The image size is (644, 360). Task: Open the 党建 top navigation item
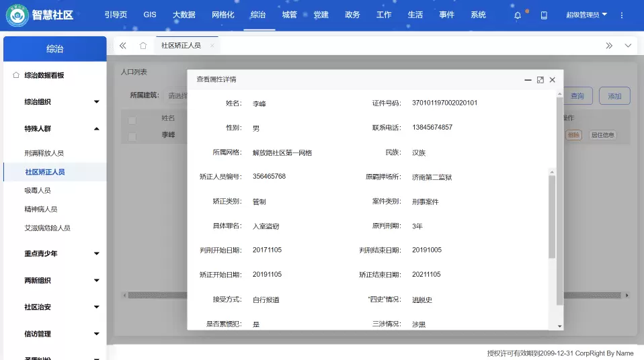[321, 15]
